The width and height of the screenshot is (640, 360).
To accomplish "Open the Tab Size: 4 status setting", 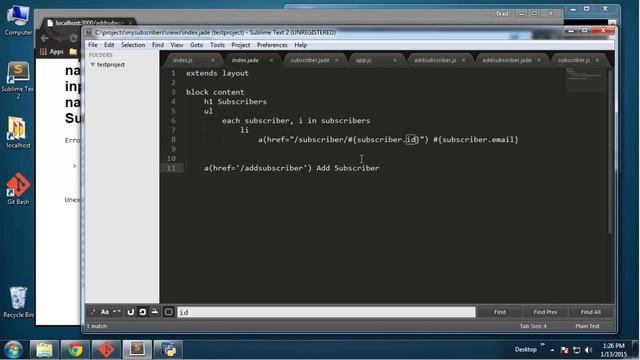I will pyautogui.click(x=533, y=326).
